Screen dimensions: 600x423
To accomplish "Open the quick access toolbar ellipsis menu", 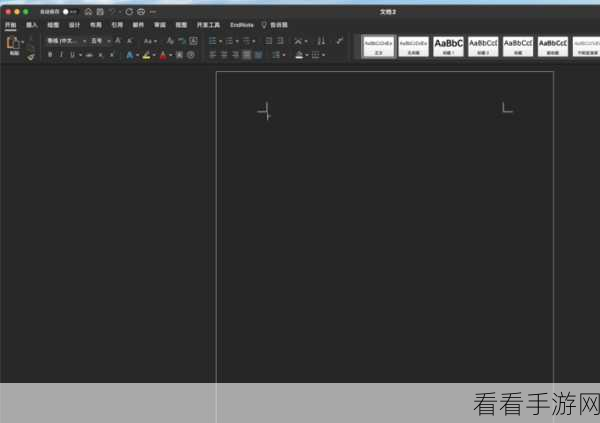I will (153, 12).
